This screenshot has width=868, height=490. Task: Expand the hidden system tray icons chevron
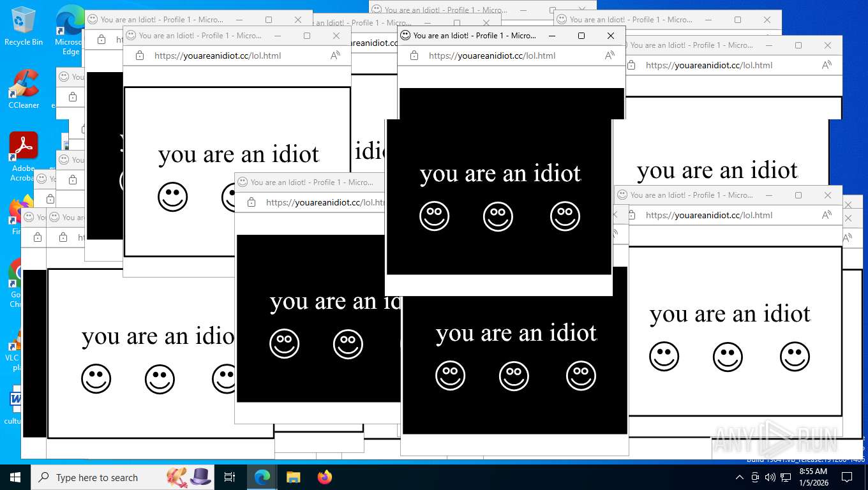coord(740,477)
